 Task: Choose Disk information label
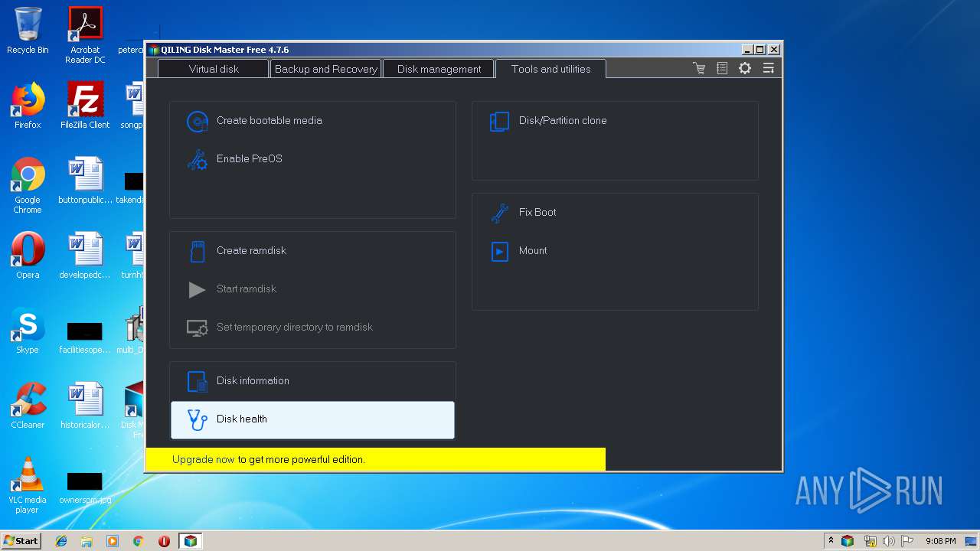tap(253, 381)
